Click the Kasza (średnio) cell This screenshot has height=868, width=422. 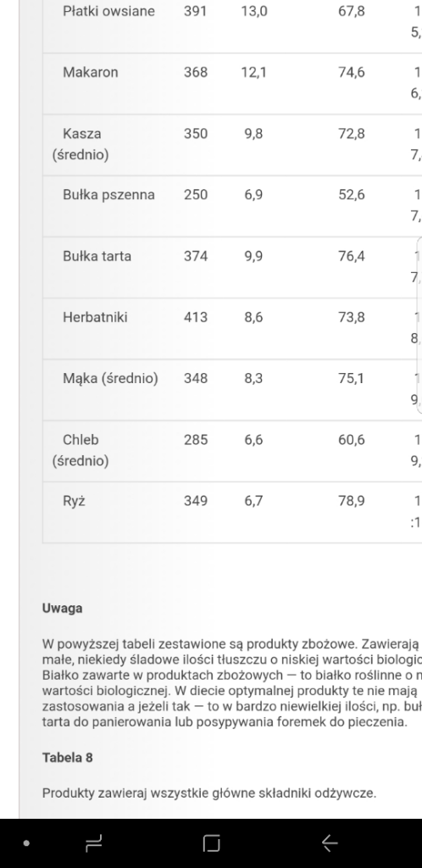[81, 144]
